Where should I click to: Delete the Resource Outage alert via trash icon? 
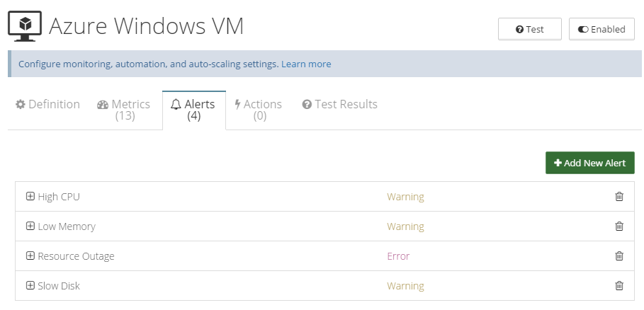click(x=619, y=256)
